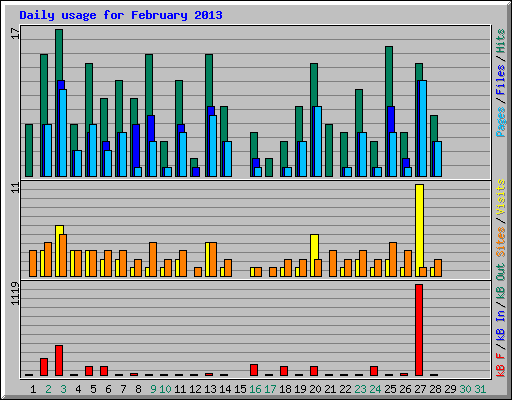This screenshot has width=512, height=400.
Task: Click day label '6' on the x-axis
Action: coord(108,389)
